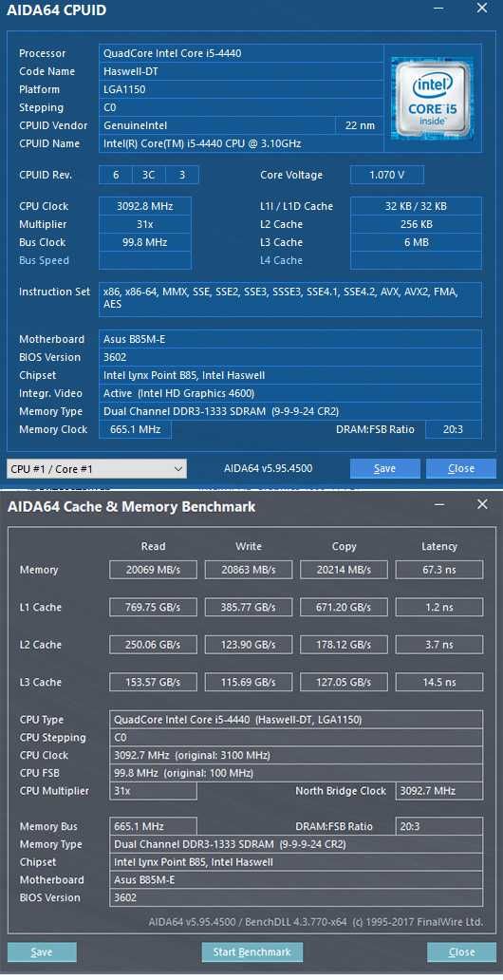Click the Memory Latency value 67.3 ns
The height and width of the screenshot is (980, 503).
439,570
